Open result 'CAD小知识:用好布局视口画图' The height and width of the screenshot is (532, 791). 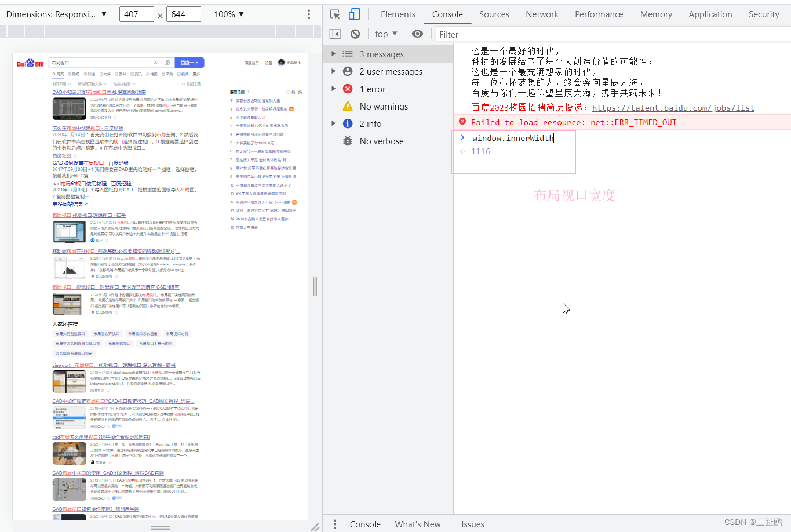click(x=99, y=92)
